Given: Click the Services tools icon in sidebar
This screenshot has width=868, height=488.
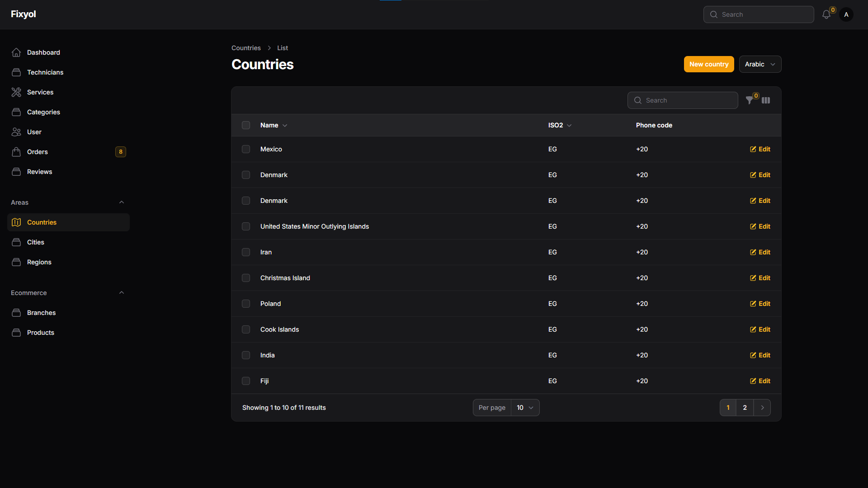Looking at the screenshot, I should point(16,92).
